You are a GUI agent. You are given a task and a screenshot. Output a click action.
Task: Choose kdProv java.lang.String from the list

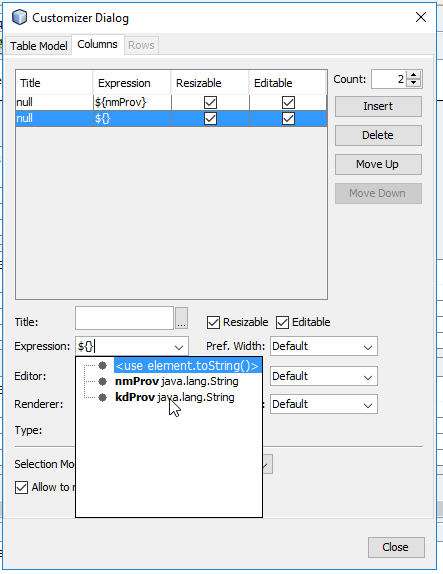click(175, 397)
